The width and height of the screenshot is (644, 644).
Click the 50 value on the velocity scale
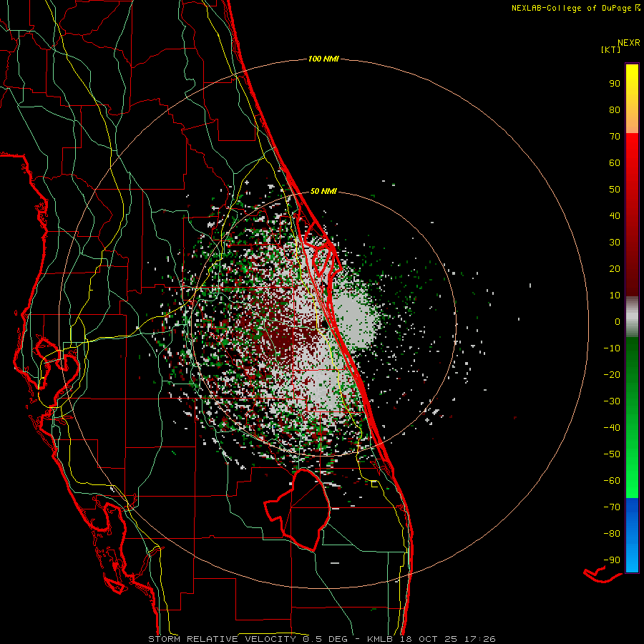[x=615, y=190]
